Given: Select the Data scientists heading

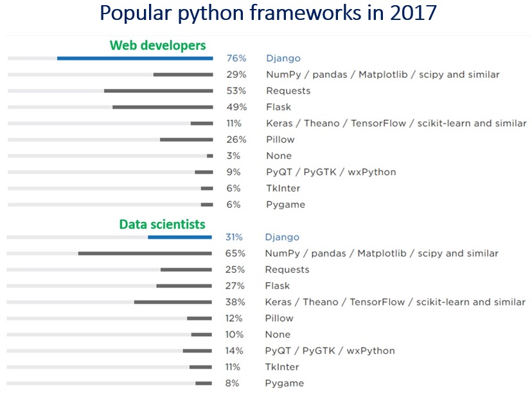Looking at the screenshot, I should pyautogui.click(x=162, y=224).
